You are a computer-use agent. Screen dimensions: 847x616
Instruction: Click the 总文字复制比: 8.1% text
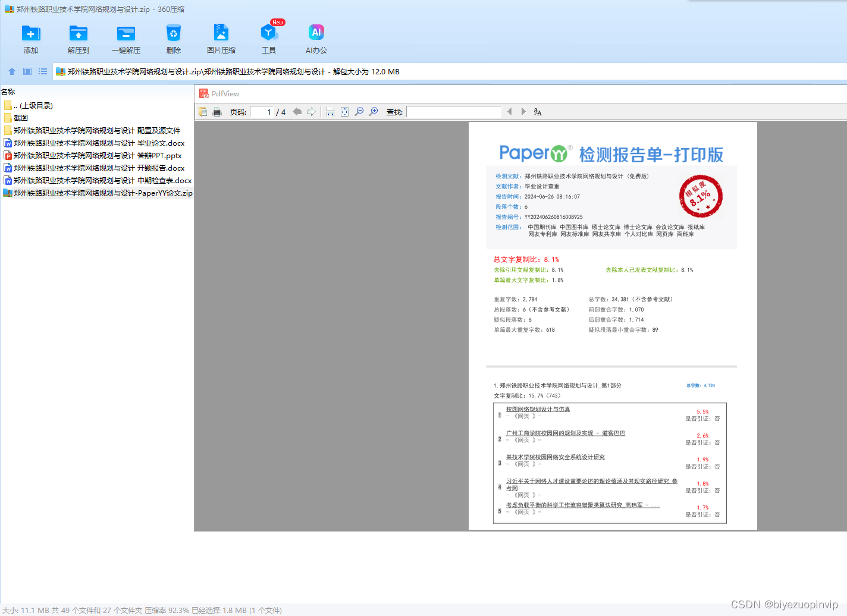click(526, 259)
